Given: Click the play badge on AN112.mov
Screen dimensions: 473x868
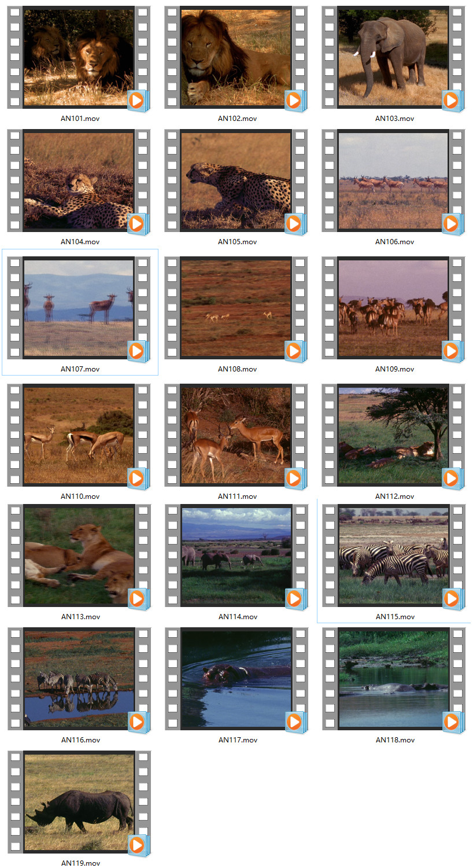Looking at the screenshot, I should click(x=452, y=479).
